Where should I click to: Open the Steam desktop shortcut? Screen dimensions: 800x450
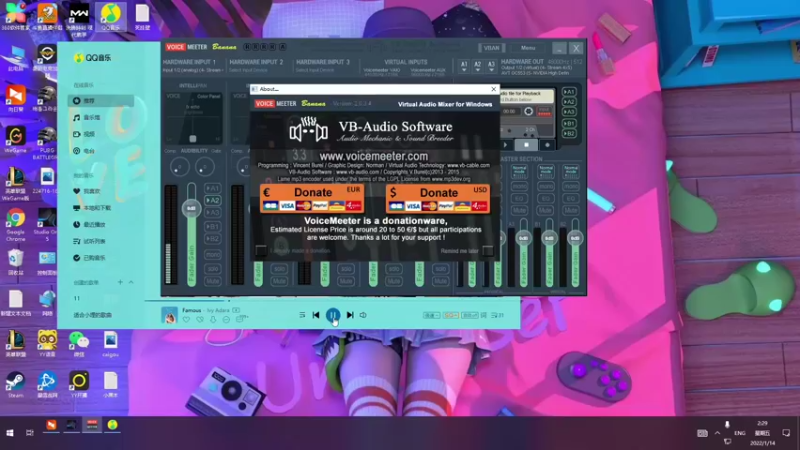point(15,385)
